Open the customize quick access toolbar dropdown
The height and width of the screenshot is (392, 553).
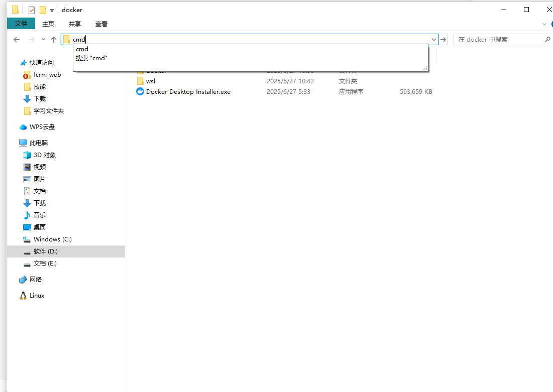(52, 10)
